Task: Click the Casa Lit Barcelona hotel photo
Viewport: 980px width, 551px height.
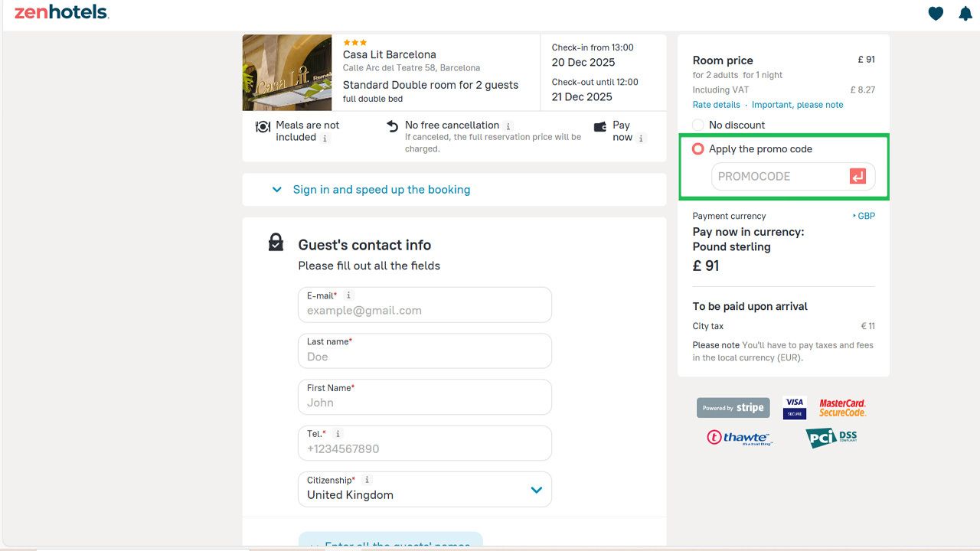Action: tap(287, 72)
